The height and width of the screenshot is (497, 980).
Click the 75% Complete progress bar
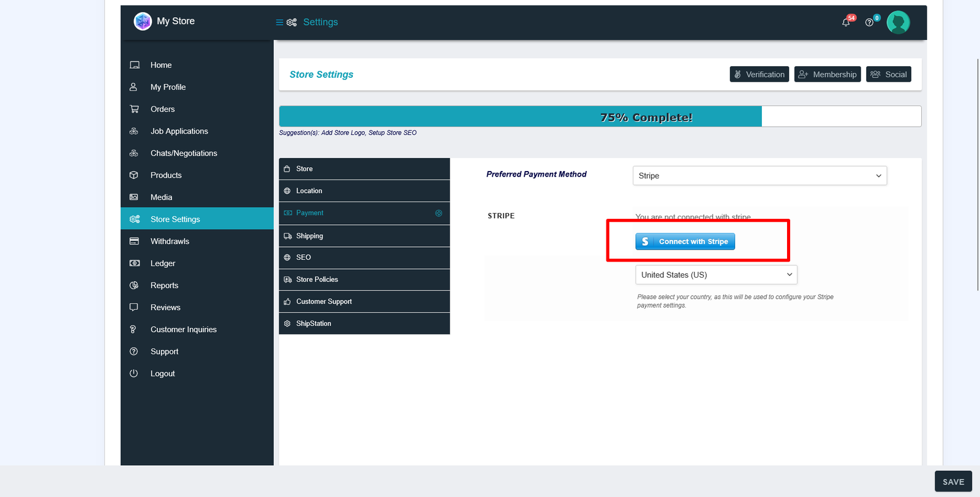600,116
